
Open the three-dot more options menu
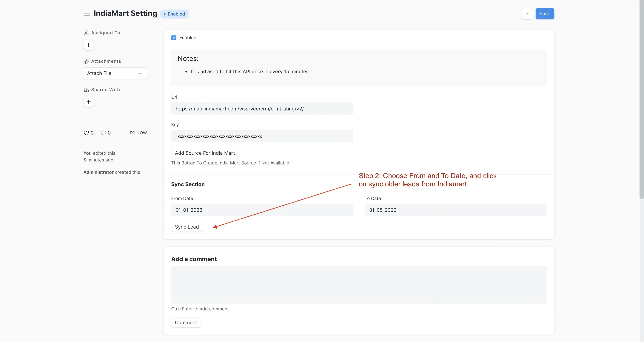pos(527,14)
